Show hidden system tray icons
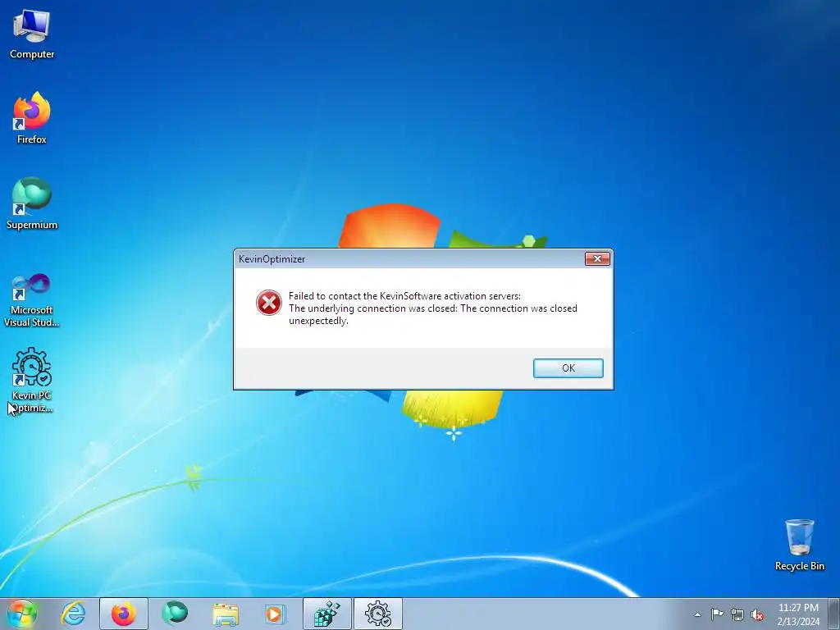The height and width of the screenshot is (630, 840). (x=697, y=614)
